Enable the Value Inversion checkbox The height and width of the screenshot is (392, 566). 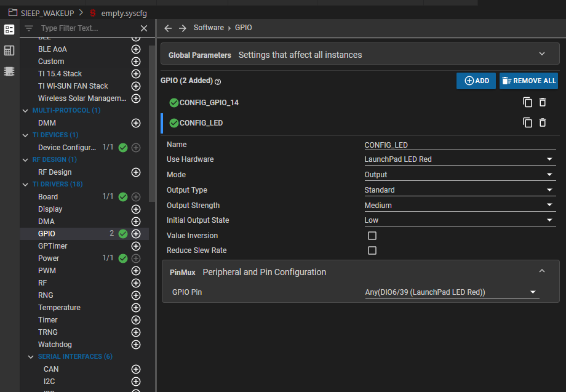pyautogui.click(x=372, y=236)
